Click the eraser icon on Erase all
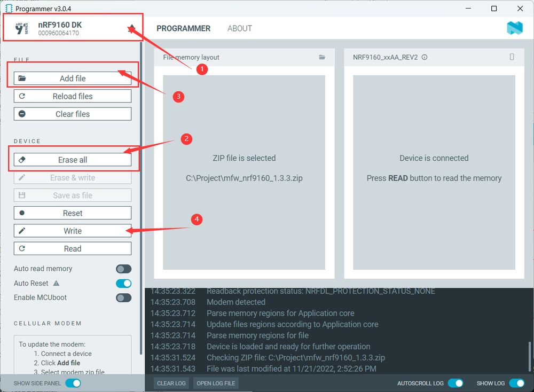The width and height of the screenshot is (534, 392). [22, 159]
